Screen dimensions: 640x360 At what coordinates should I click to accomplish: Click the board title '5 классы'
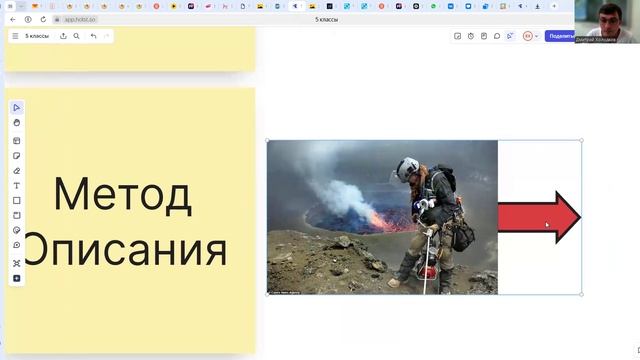[x=37, y=36]
